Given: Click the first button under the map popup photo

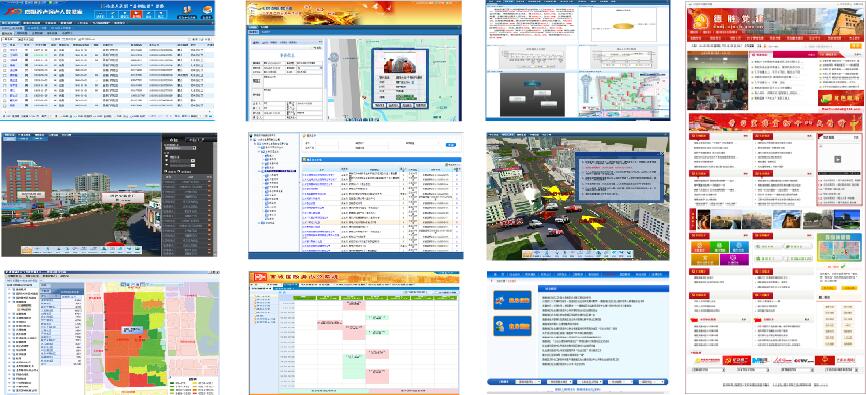Looking at the screenshot, I should coord(379,104).
